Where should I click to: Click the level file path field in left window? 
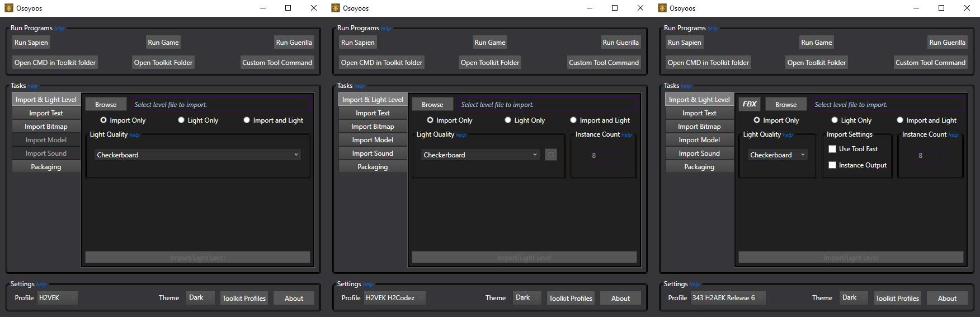click(x=220, y=105)
